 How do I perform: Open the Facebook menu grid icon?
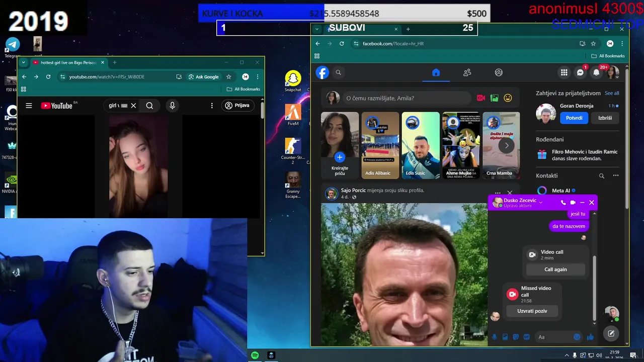(x=564, y=72)
